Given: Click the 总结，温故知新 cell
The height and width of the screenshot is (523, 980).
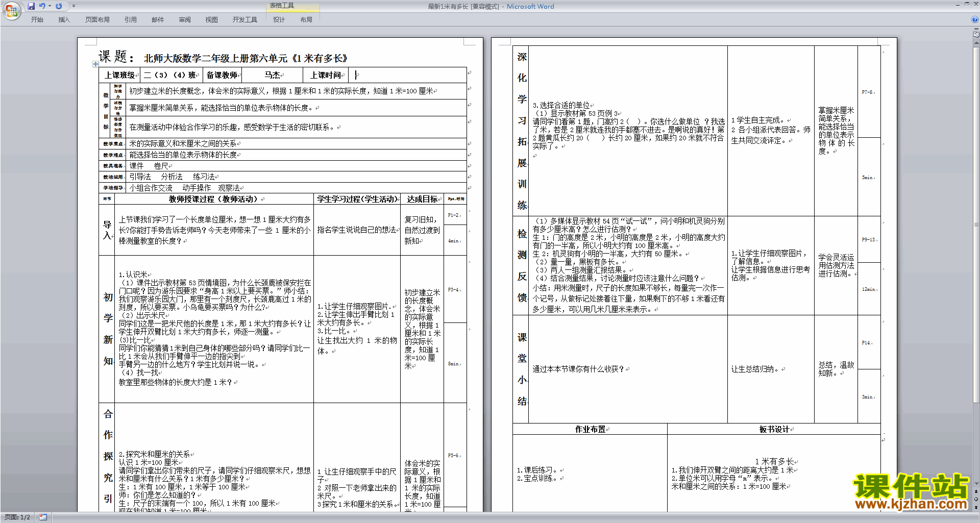Looking at the screenshot, I should click(836, 369).
